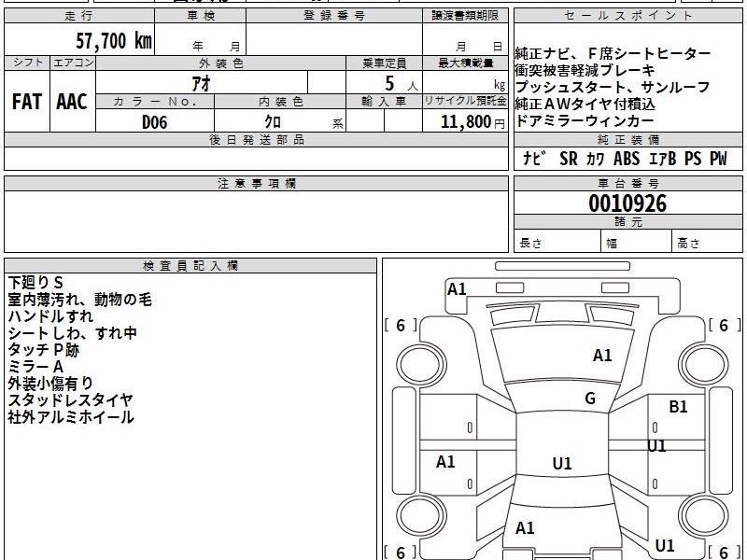Click the 内装色 header

coord(280,102)
